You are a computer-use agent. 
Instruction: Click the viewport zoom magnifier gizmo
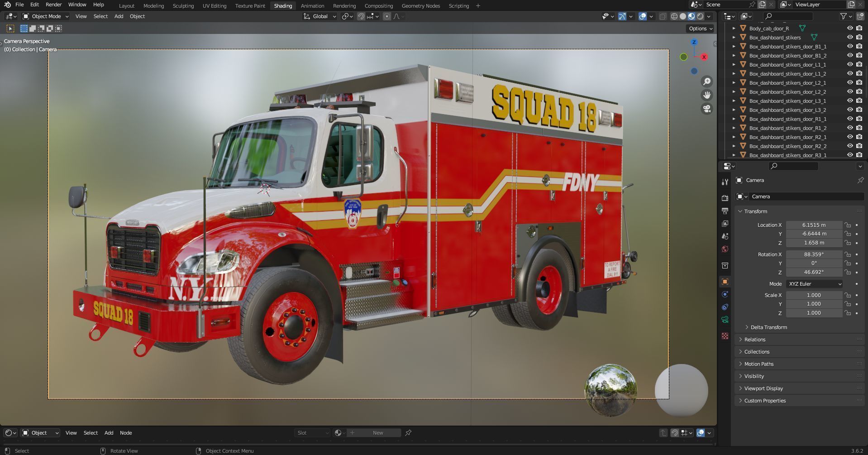[706, 81]
